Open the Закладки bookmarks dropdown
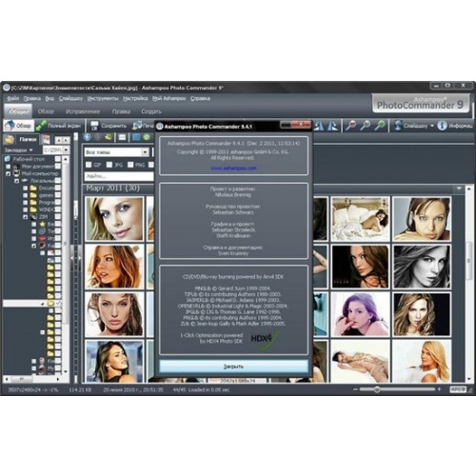The width and height of the screenshot is (476, 476). point(18,149)
